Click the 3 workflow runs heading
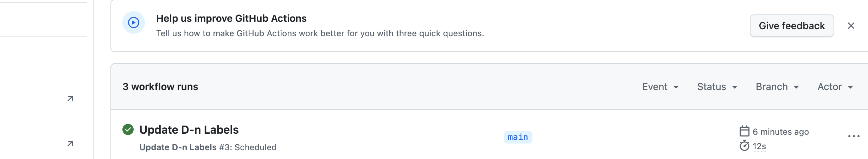This screenshot has height=159, width=868. (160, 87)
